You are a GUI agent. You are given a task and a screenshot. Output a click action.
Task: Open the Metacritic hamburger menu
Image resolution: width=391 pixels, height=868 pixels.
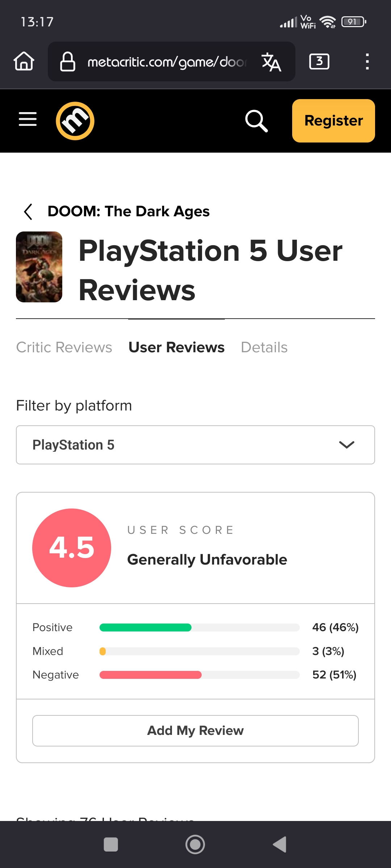coord(28,119)
